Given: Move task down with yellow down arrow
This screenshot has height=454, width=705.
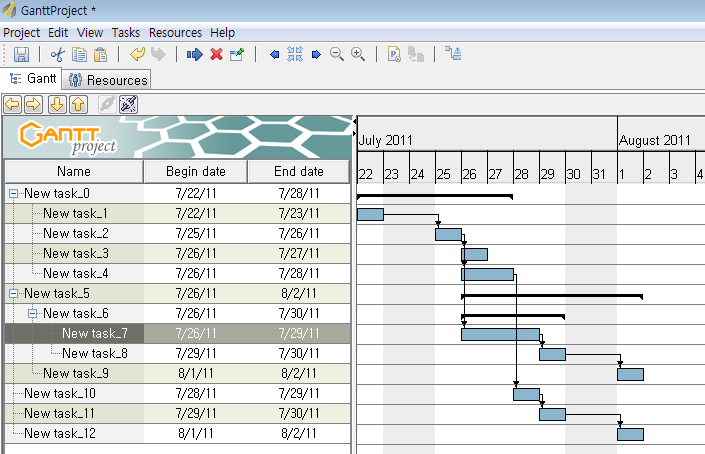Looking at the screenshot, I should tap(57, 104).
